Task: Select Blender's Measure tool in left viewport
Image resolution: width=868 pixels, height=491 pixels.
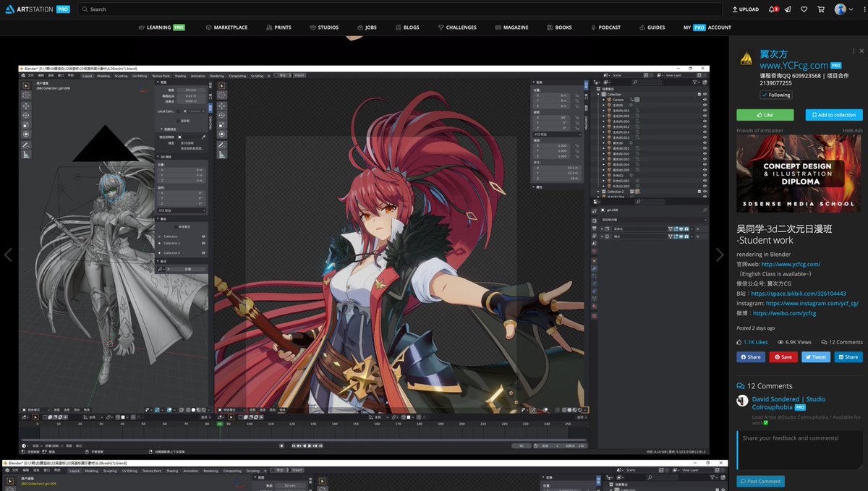Action: [x=26, y=154]
